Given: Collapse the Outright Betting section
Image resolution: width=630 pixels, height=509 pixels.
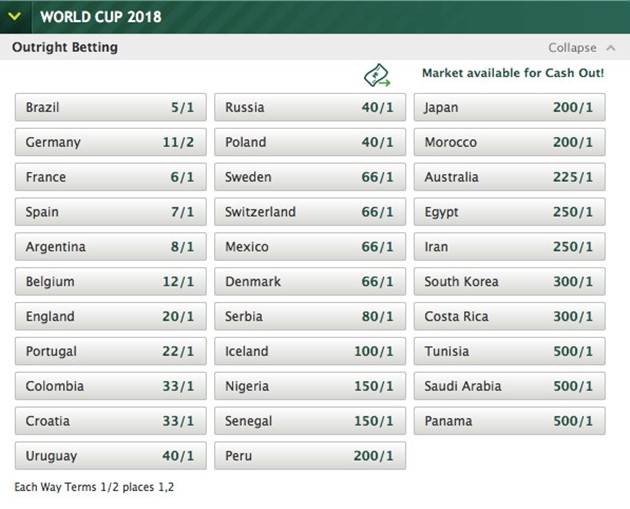Looking at the screenshot, I should coord(581,47).
